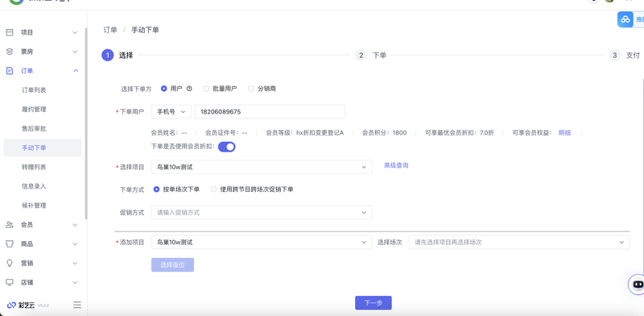Viewport: 644px width, 316px height.
Task: Click step 2 下单 circle indicator
Action: click(x=361, y=55)
